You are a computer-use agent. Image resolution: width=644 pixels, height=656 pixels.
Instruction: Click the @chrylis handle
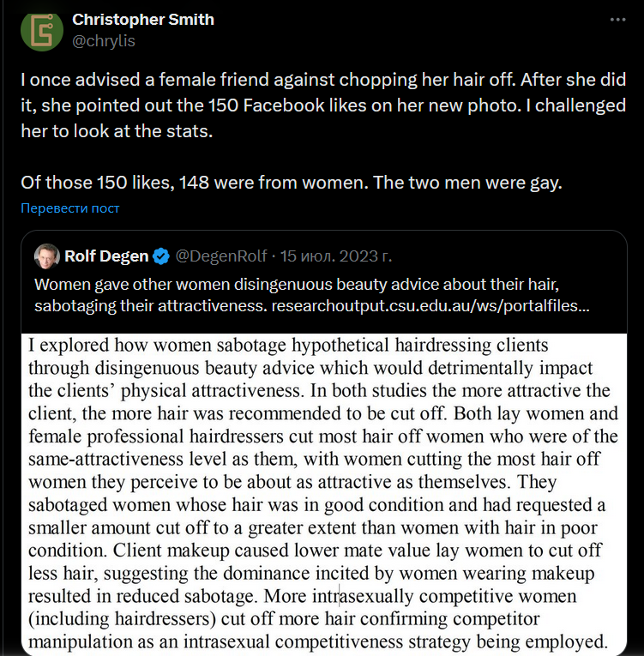tap(104, 40)
